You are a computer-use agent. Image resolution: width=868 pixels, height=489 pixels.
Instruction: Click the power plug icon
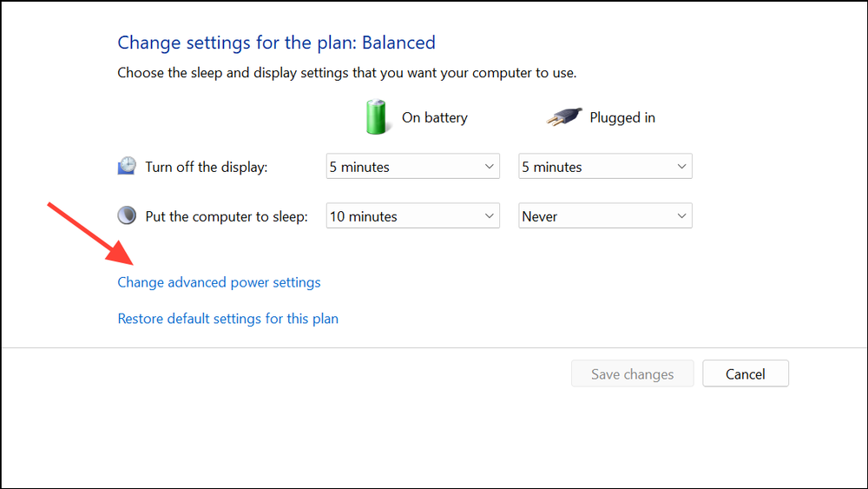click(x=564, y=117)
